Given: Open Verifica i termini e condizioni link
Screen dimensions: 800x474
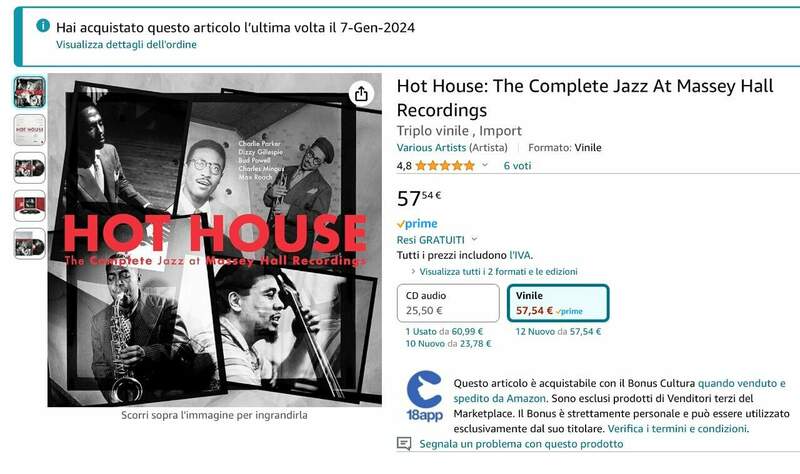Looking at the screenshot, I should click(x=678, y=429).
